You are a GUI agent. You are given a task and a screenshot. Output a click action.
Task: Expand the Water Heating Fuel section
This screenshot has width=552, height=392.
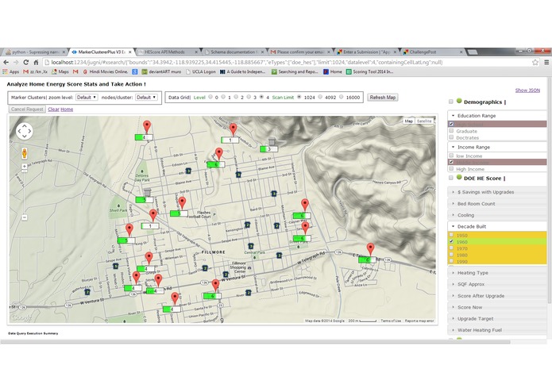click(x=497, y=330)
